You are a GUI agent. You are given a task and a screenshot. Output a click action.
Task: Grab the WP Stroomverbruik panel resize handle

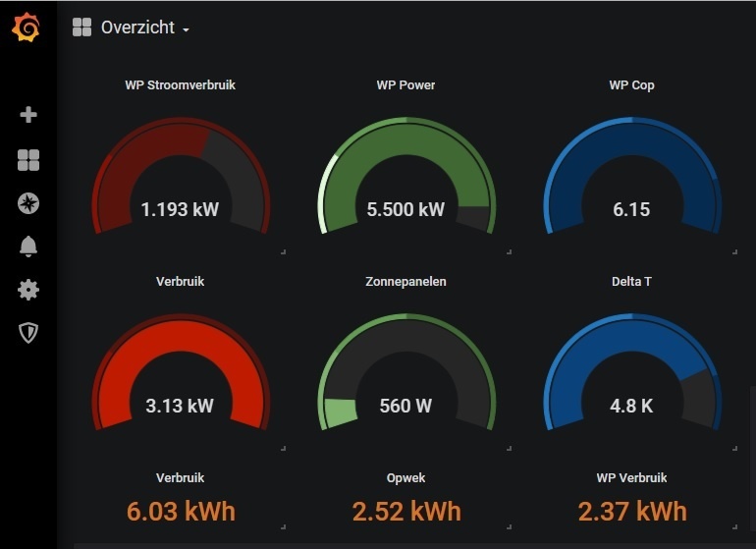283,251
